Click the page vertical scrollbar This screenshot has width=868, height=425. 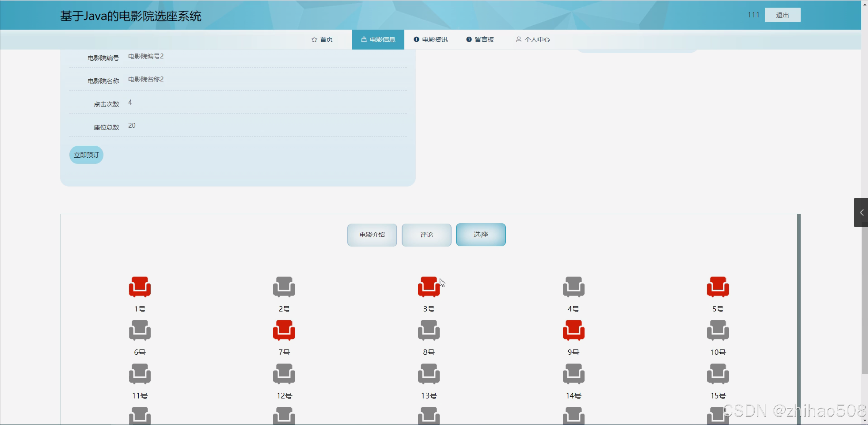click(864, 299)
